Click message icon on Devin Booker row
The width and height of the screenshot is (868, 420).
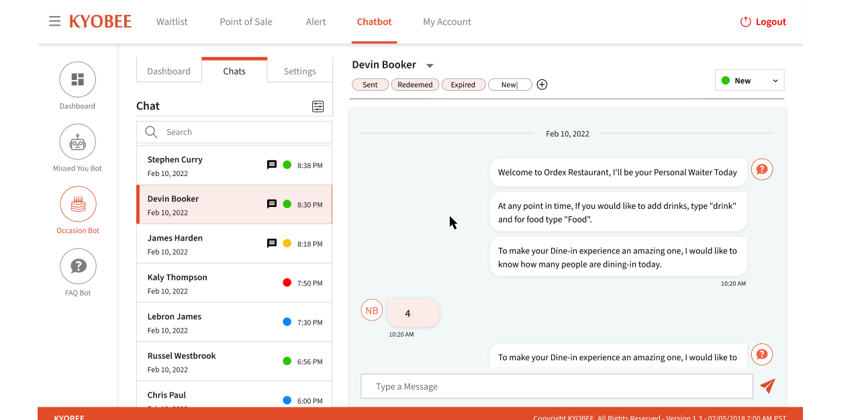272,204
